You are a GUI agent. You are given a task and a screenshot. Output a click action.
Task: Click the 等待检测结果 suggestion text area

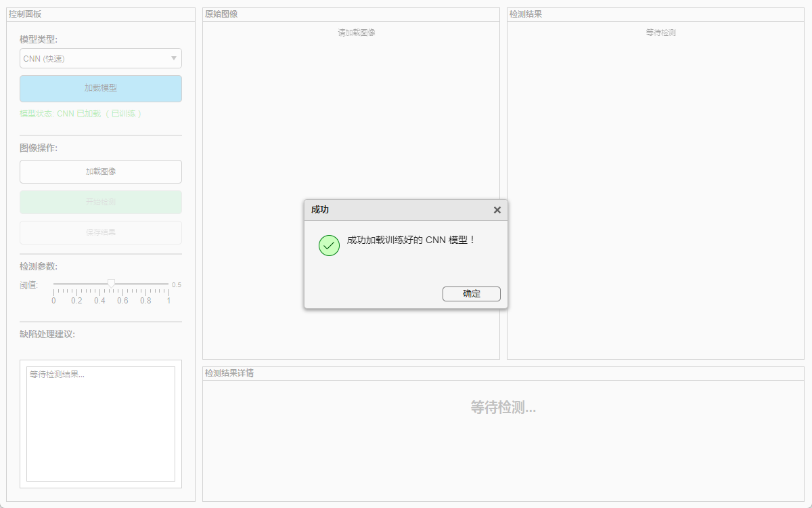(101, 423)
